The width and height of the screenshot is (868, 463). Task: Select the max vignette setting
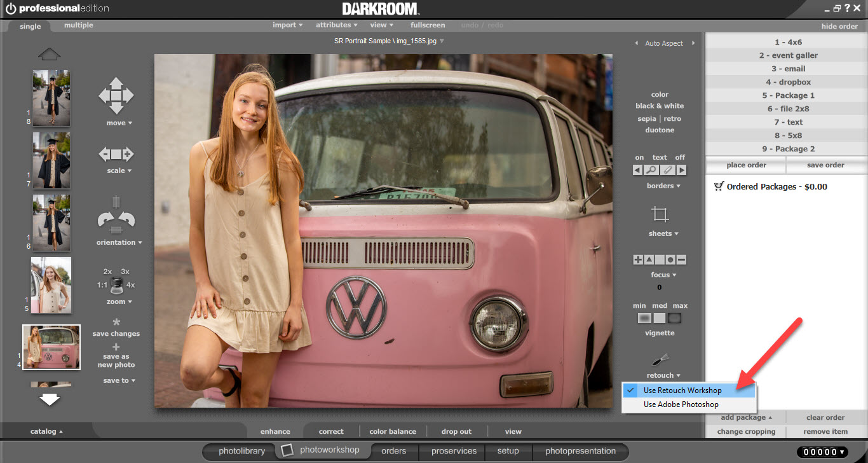point(675,318)
